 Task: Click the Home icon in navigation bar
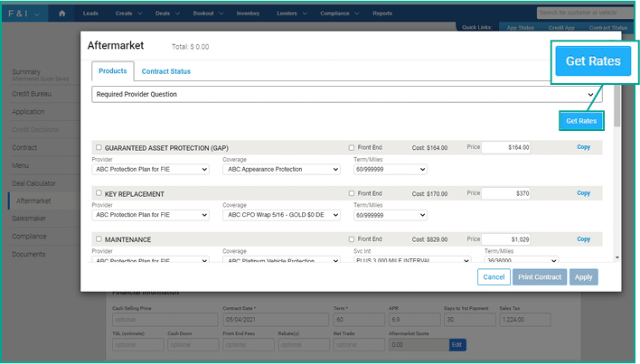(x=62, y=13)
